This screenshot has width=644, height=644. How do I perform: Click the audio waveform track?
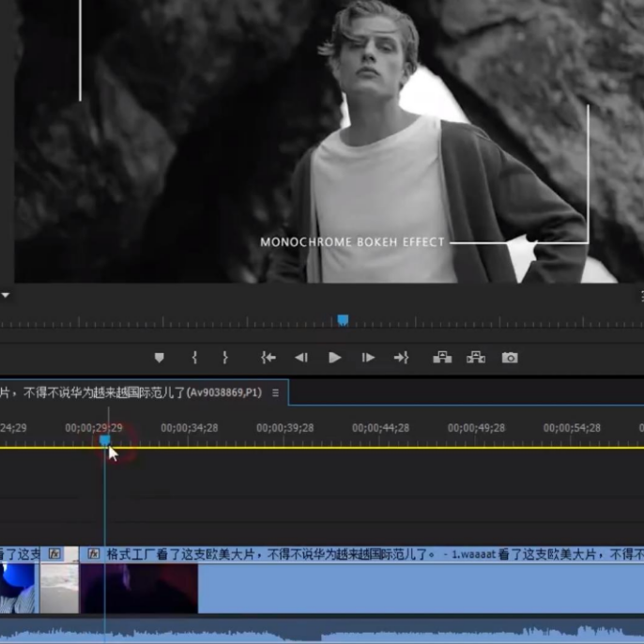pyautogui.click(x=322, y=631)
